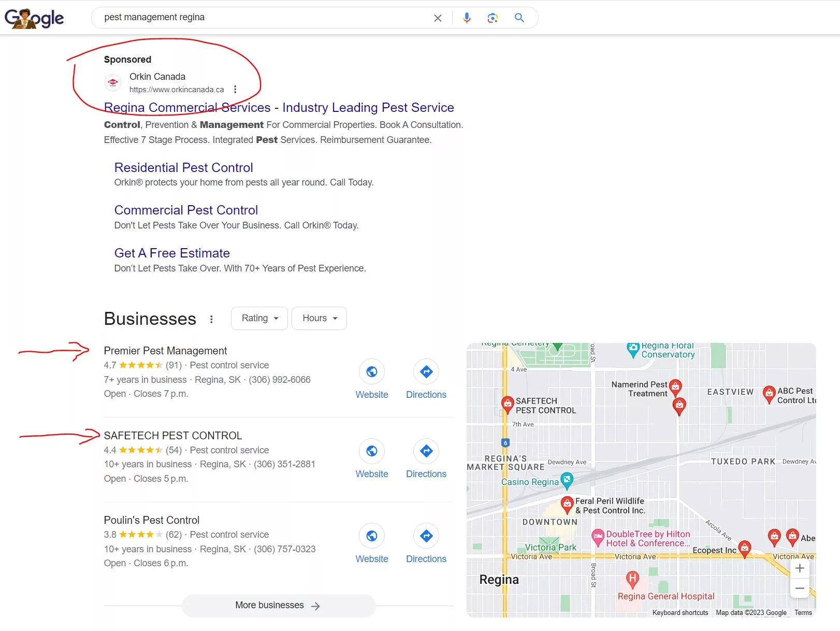
Task: Click the phone number (306) 351-2881
Action: coord(284,464)
